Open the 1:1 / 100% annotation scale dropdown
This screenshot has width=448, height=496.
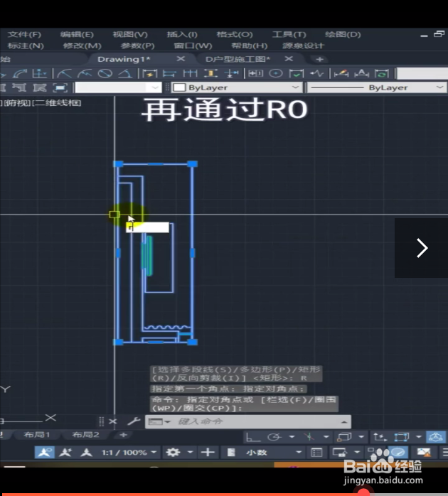(129, 453)
